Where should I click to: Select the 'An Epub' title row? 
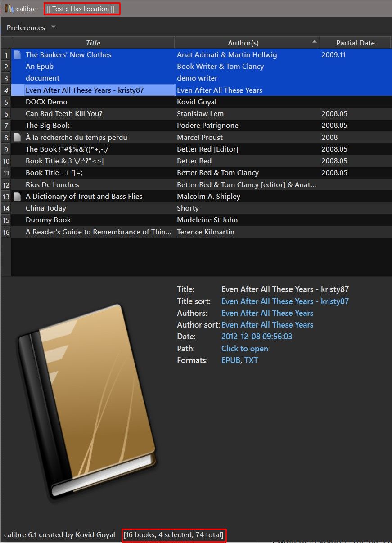[x=40, y=67]
